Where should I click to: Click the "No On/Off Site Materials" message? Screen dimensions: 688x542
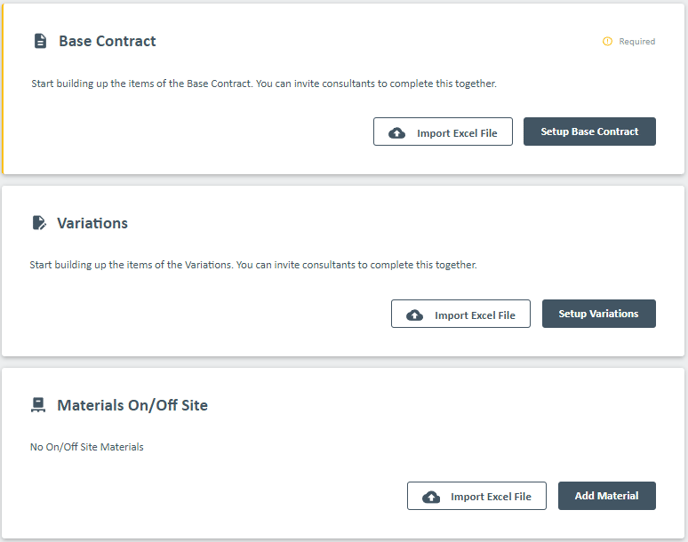tap(87, 447)
